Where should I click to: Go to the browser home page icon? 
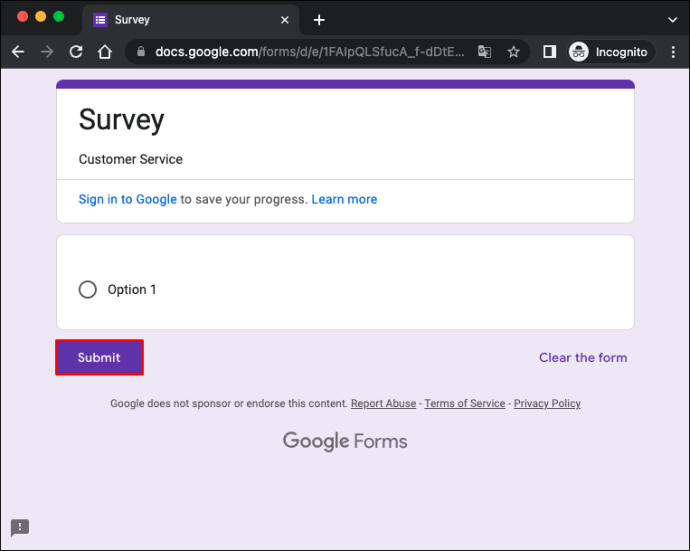pos(104,52)
